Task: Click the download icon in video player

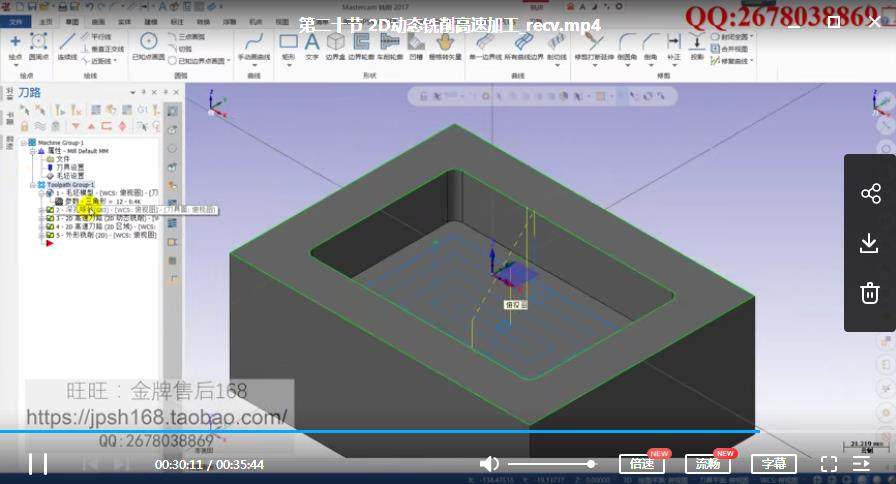Action: tap(870, 243)
